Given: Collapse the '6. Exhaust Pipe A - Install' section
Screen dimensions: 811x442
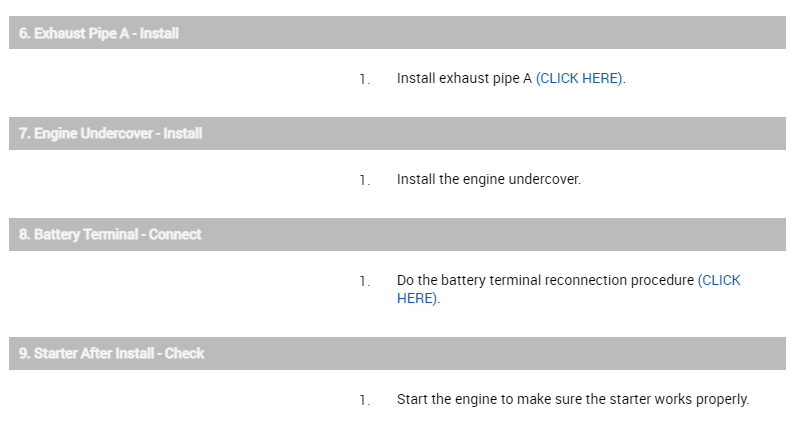Looking at the screenshot, I should click(x=397, y=33).
